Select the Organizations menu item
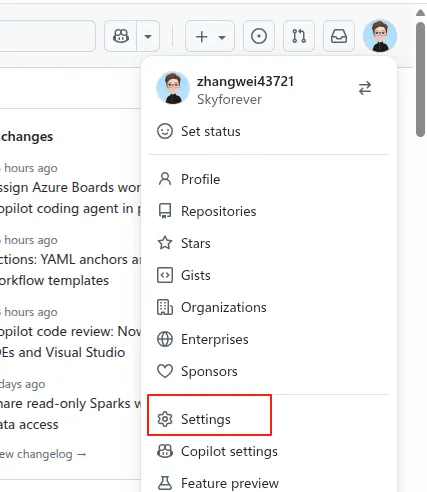Image resolution: width=427 pixels, height=492 pixels. pyautogui.click(x=269, y=307)
